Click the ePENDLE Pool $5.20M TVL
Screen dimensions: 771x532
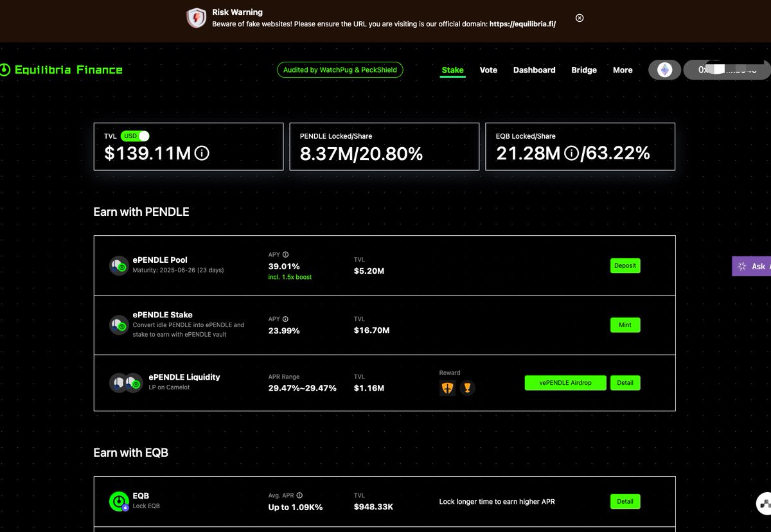369,271
